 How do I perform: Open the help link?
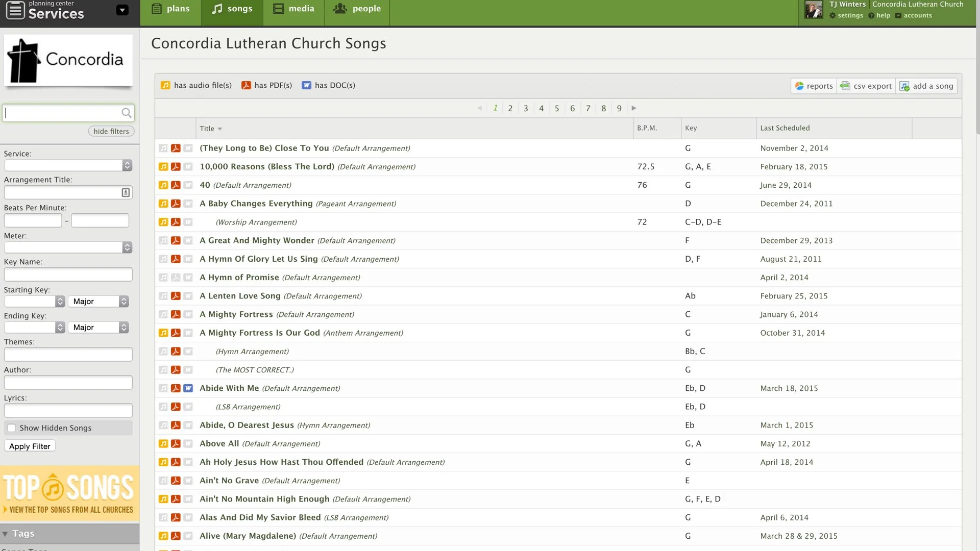879,15
